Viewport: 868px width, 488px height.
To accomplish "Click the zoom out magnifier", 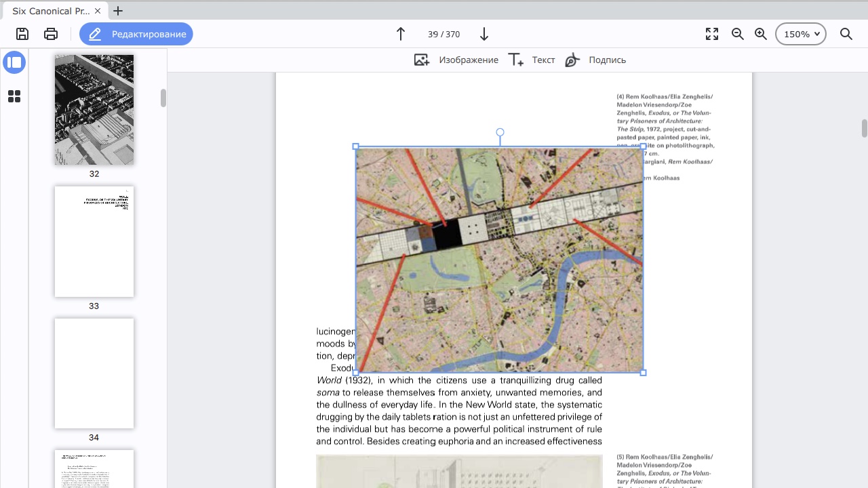I will 738,34.
